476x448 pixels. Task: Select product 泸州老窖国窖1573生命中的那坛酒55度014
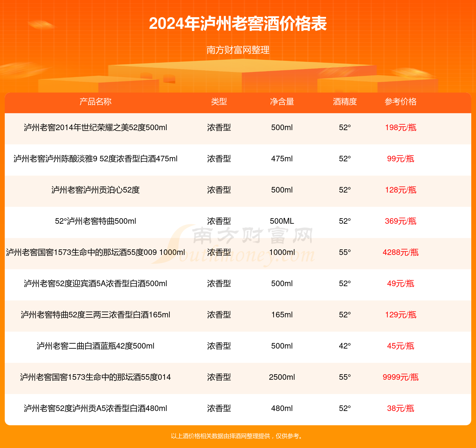[x=95, y=377]
